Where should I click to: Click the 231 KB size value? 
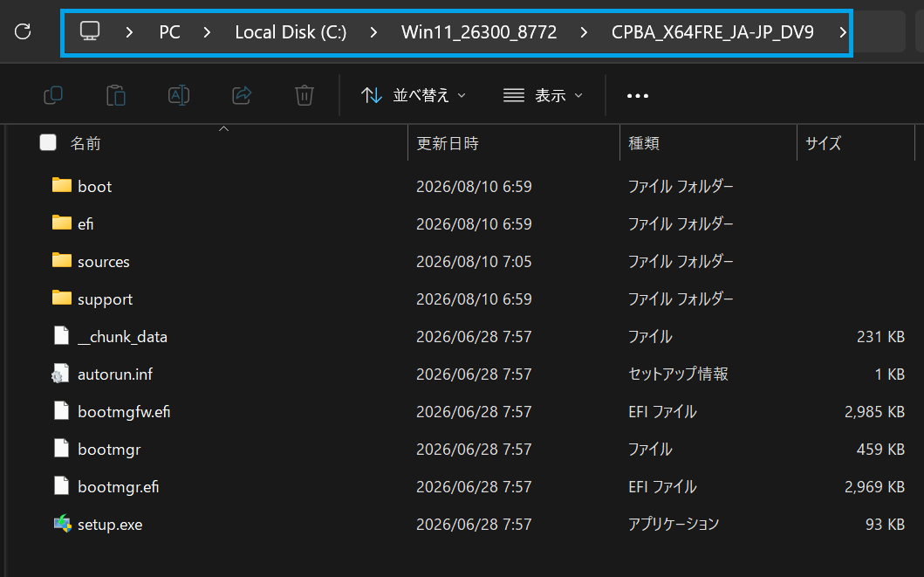tap(880, 337)
